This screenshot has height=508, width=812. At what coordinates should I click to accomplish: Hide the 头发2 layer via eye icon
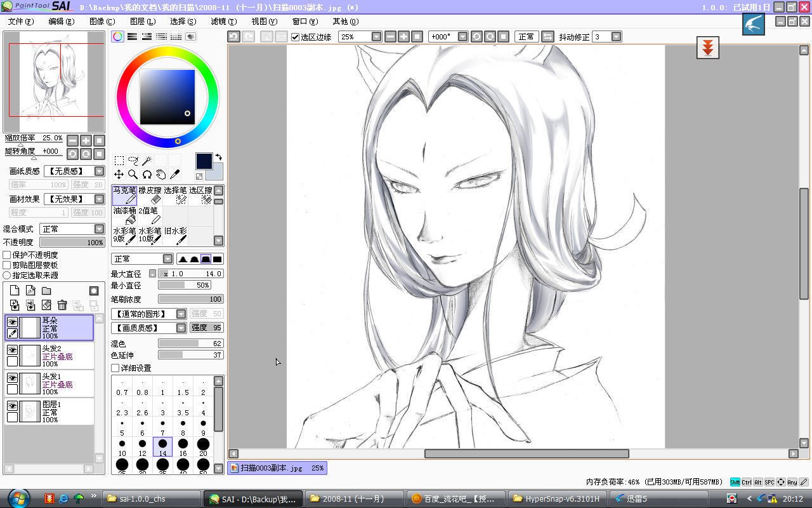[x=12, y=350]
